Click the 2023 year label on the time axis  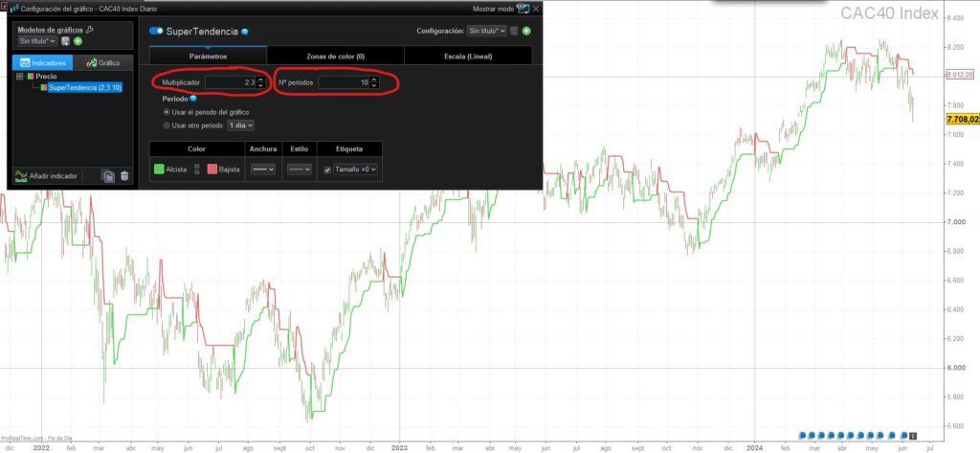tap(399, 448)
